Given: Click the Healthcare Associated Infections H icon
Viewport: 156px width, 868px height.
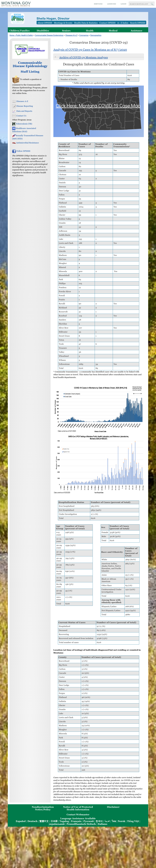Looking at the screenshot, I should pyautogui.click(x=14, y=128).
